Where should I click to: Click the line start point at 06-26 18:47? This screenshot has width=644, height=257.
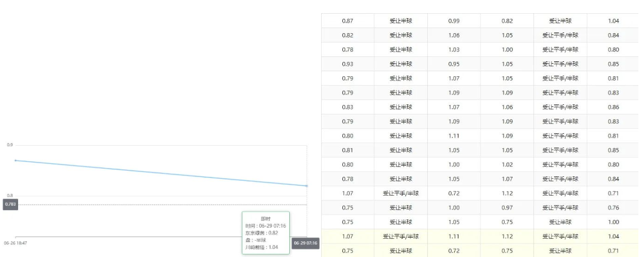(16, 161)
